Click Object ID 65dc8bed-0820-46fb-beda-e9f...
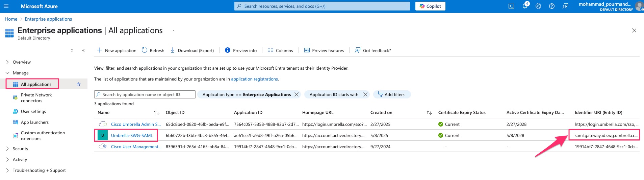 point(197,124)
